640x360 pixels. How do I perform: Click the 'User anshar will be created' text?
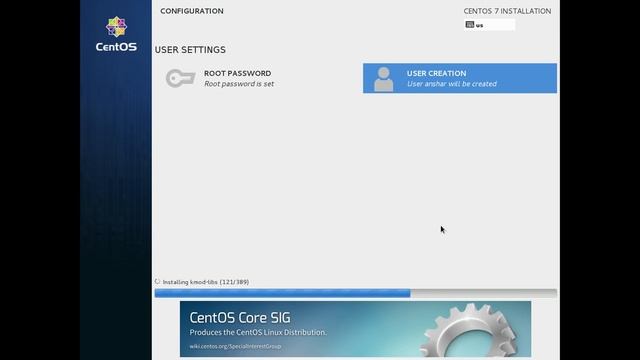click(x=452, y=84)
